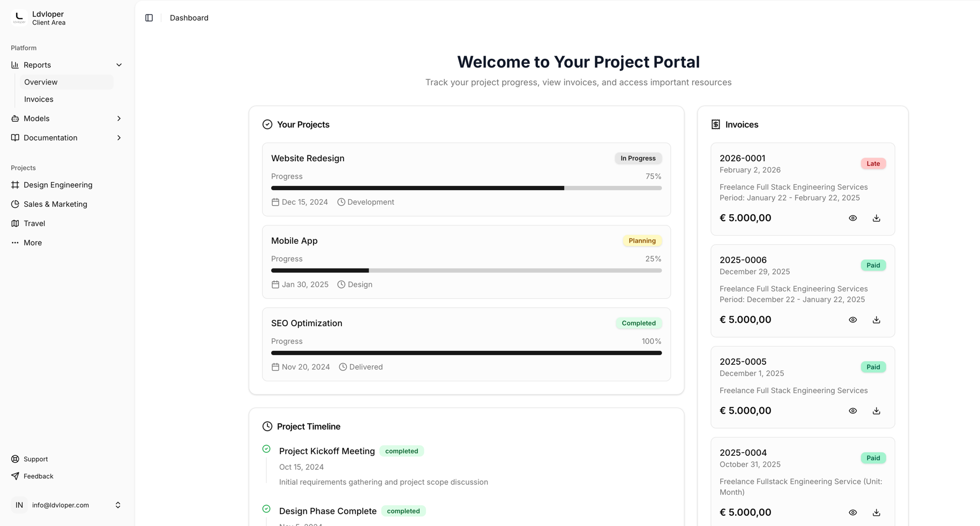Image resolution: width=980 pixels, height=526 pixels.
Task: Toggle the sidebar panel icon
Action: [149, 18]
